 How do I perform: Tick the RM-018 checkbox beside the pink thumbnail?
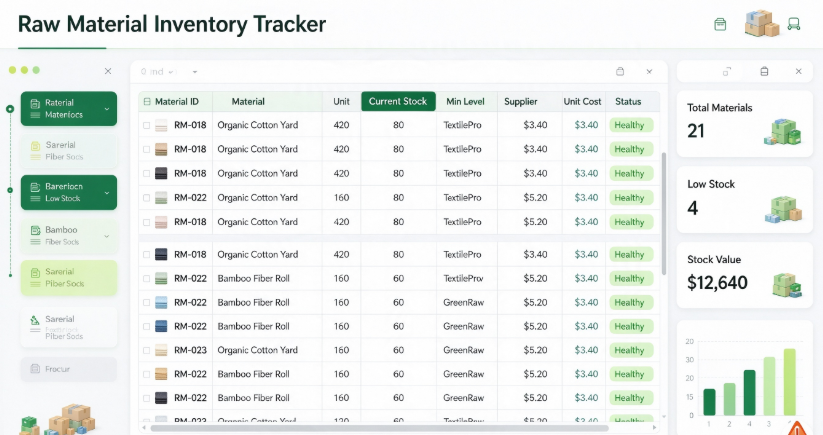(x=146, y=222)
